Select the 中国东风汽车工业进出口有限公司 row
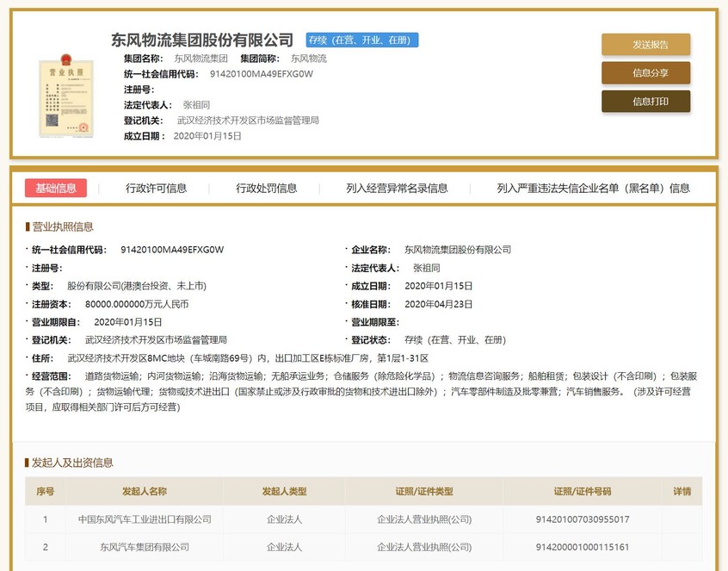This screenshot has width=728, height=571. coord(145,519)
